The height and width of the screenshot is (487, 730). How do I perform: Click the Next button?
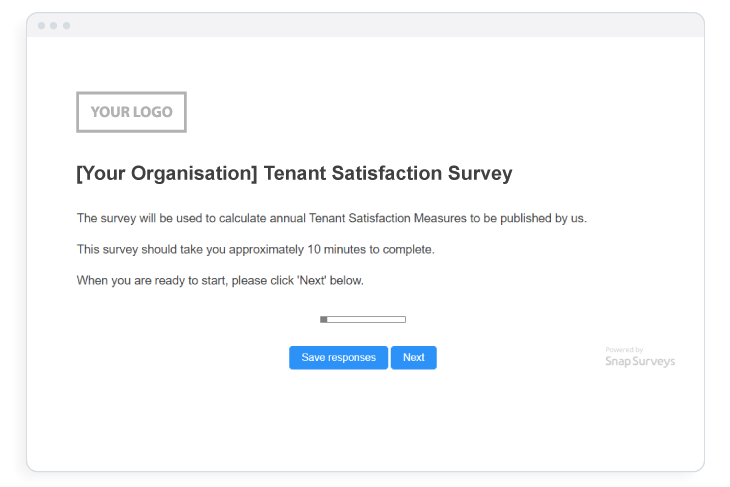pos(413,358)
